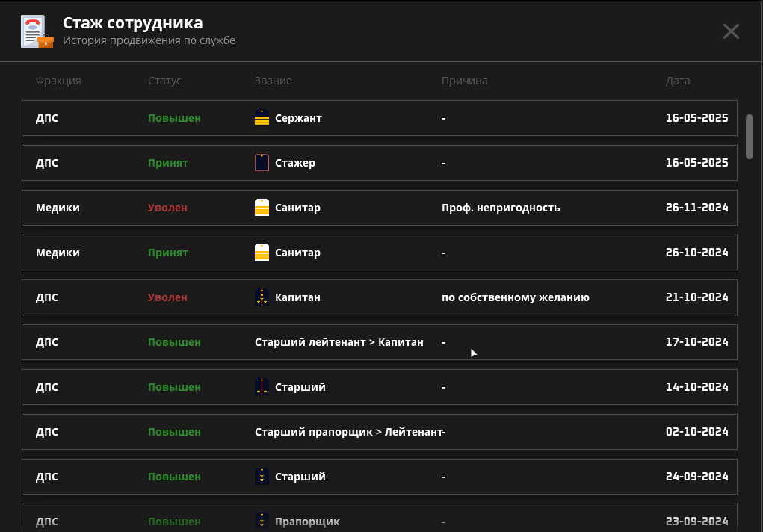This screenshot has width=763, height=532.
Task: Click the Фракция column header
Action: (58, 81)
